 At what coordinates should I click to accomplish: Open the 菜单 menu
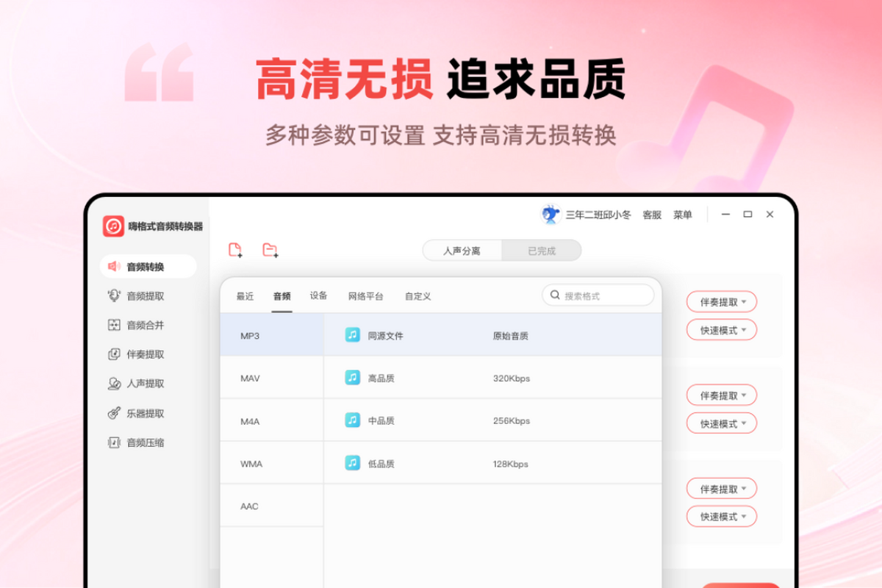[x=682, y=215]
